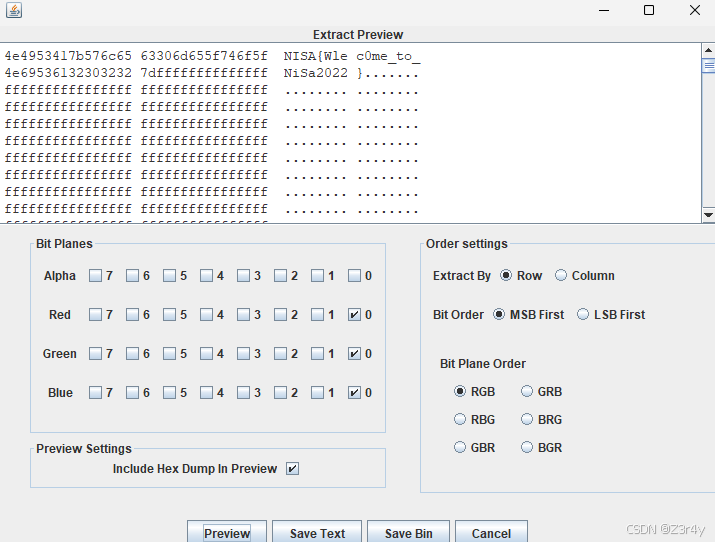Tick Red bit plane 3
Viewport: 715px width, 542px height.
tap(243, 315)
